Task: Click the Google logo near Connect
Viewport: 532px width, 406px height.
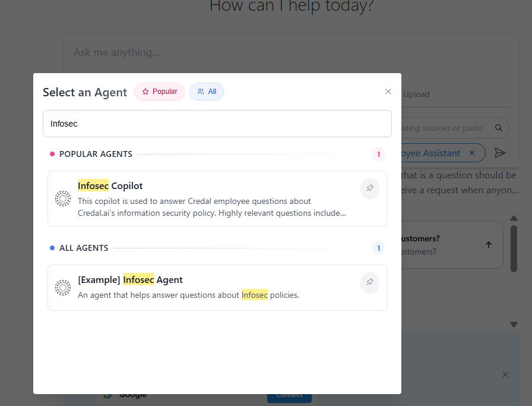Action: click(x=107, y=394)
